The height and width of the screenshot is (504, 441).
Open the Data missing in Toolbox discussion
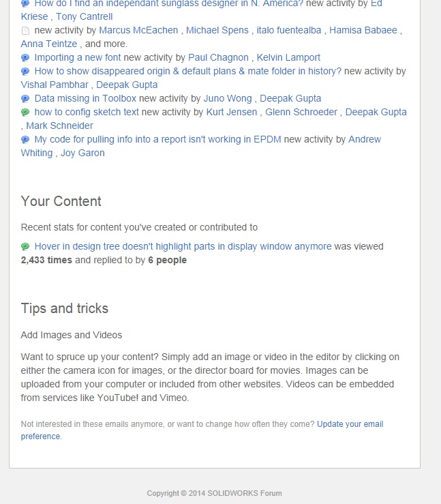coord(85,98)
